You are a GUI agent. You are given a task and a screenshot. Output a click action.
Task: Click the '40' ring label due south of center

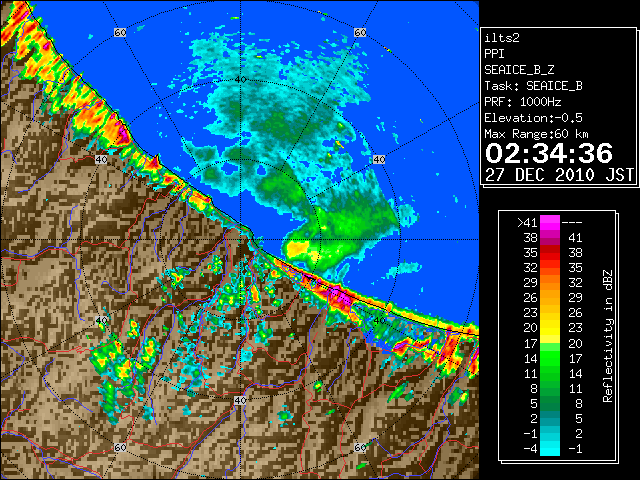point(240,400)
